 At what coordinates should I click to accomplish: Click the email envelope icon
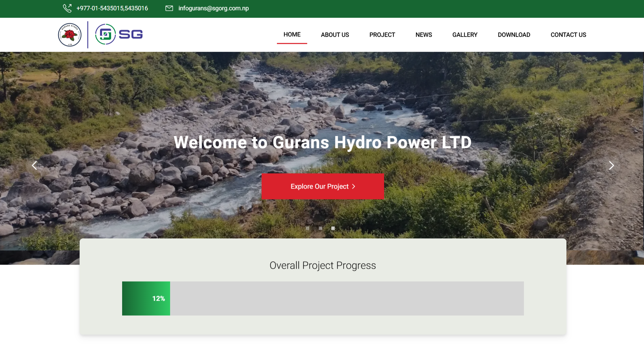[169, 8]
